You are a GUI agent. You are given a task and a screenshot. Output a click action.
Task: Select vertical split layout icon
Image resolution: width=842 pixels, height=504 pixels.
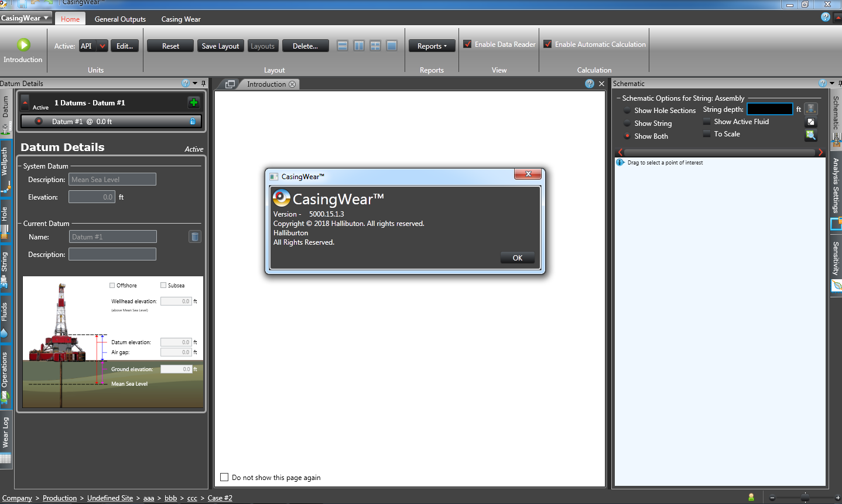click(359, 46)
